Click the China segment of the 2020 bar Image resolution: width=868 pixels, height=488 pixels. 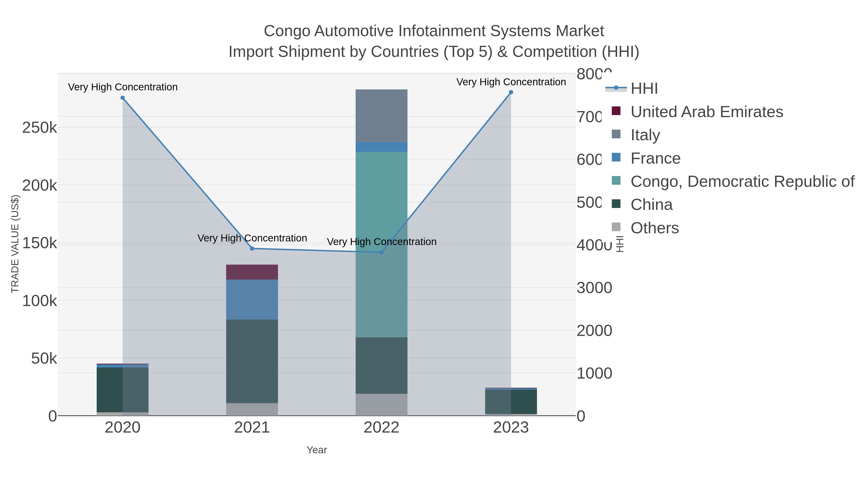click(x=123, y=390)
